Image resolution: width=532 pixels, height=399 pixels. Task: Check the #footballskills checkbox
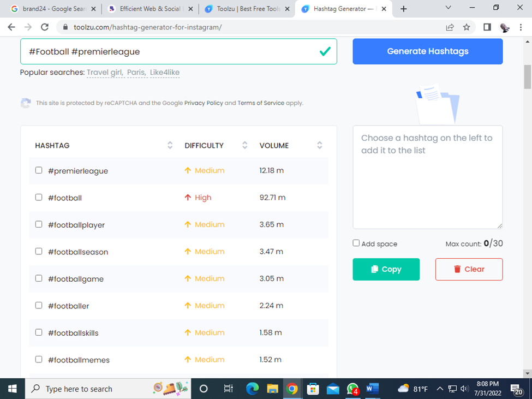[39, 332]
